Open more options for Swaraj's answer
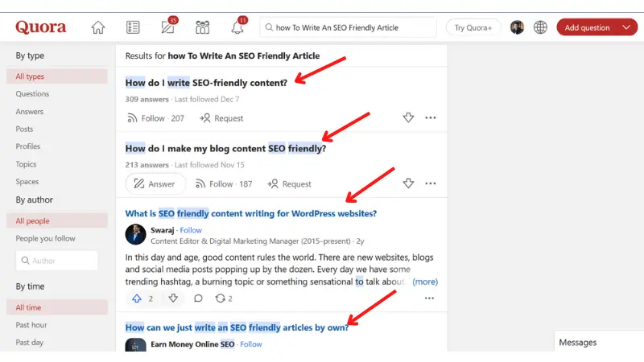The height and width of the screenshot is (362, 644). (429, 298)
